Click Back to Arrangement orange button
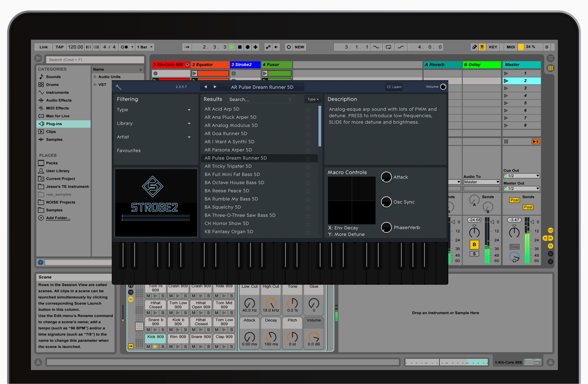 click(x=536, y=142)
